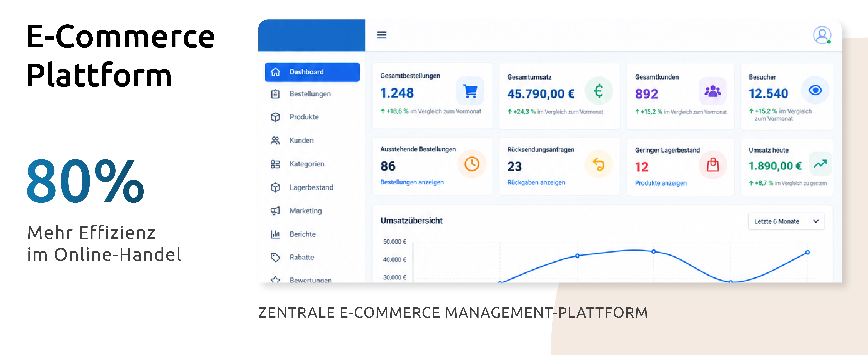Open the Produkte anzeigen link
The width and height of the screenshot is (868, 355).
pyautogui.click(x=660, y=183)
